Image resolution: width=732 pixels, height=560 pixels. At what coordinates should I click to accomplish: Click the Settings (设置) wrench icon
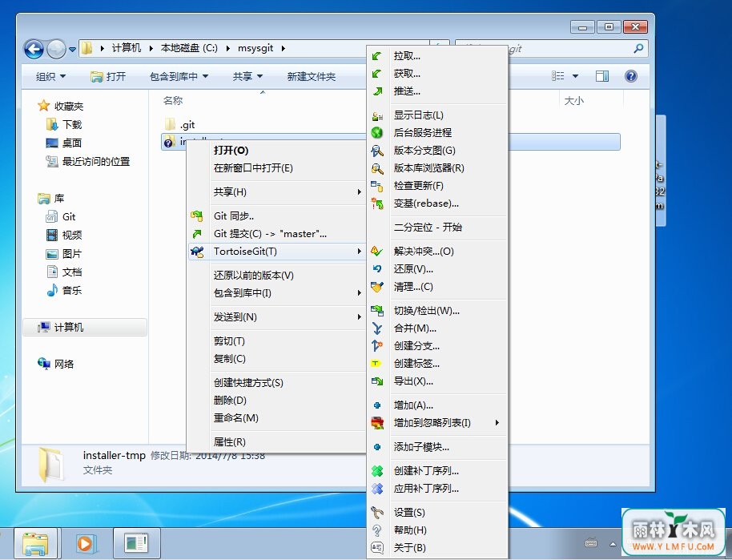click(x=376, y=513)
